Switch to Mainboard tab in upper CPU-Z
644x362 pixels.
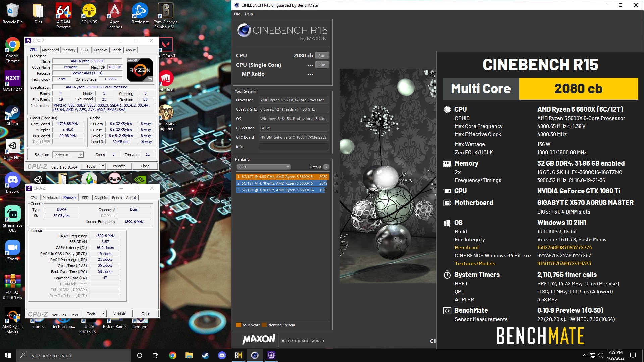50,50
